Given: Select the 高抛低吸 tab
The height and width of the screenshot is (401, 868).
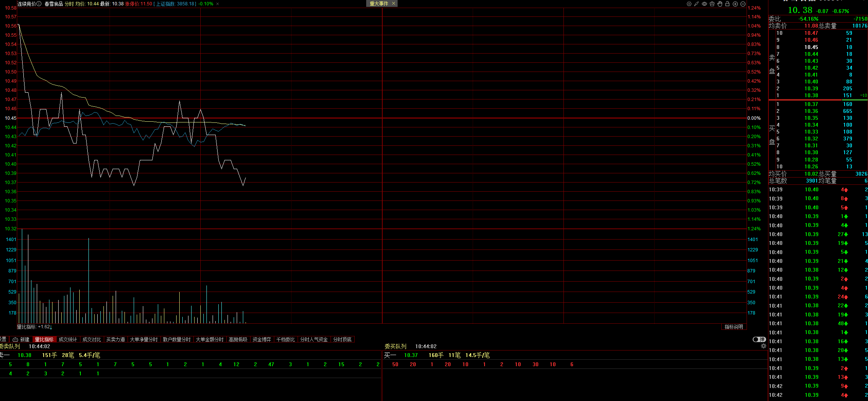Looking at the screenshot, I should 238,339.
